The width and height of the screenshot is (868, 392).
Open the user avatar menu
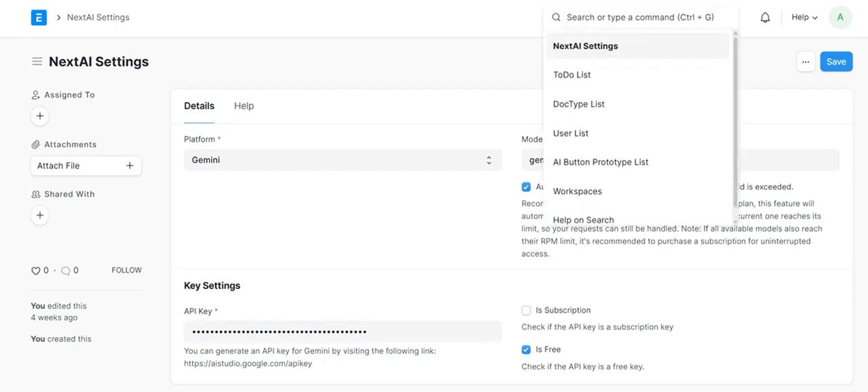tap(840, 18)
